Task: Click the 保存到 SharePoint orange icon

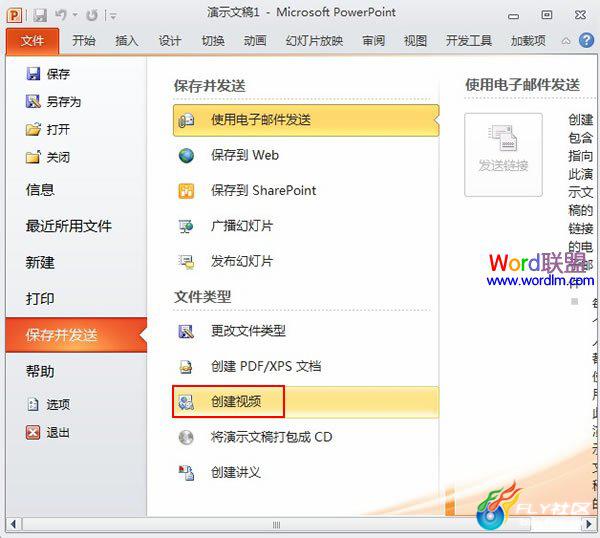Action: 186,191
